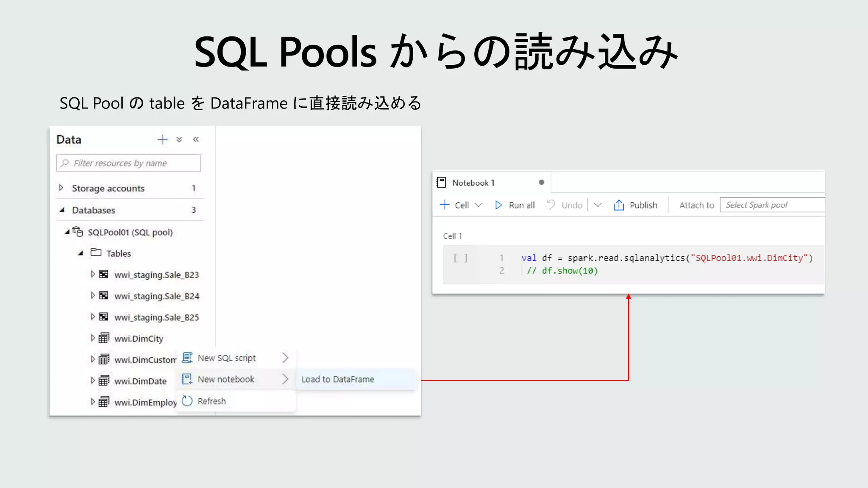Expand wwi_staging.Sale_B24 table columns
Screen dimensions: 868x488
click(93, 295)
